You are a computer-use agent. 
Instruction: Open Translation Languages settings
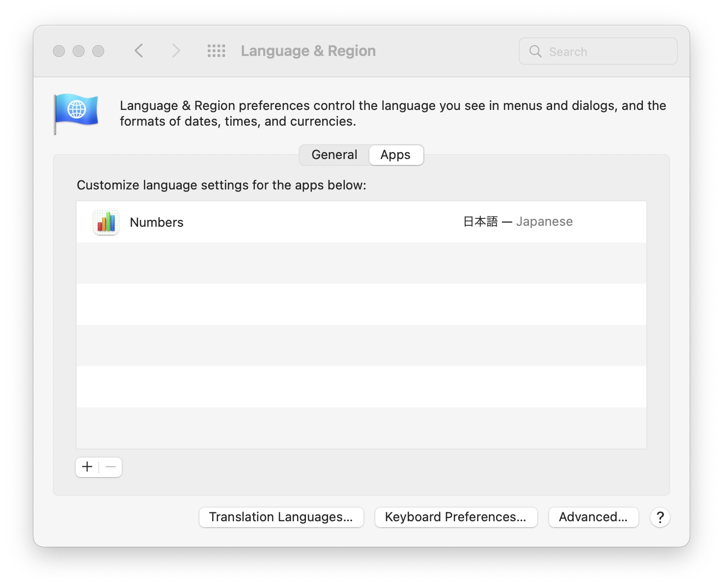click(281, 517)
